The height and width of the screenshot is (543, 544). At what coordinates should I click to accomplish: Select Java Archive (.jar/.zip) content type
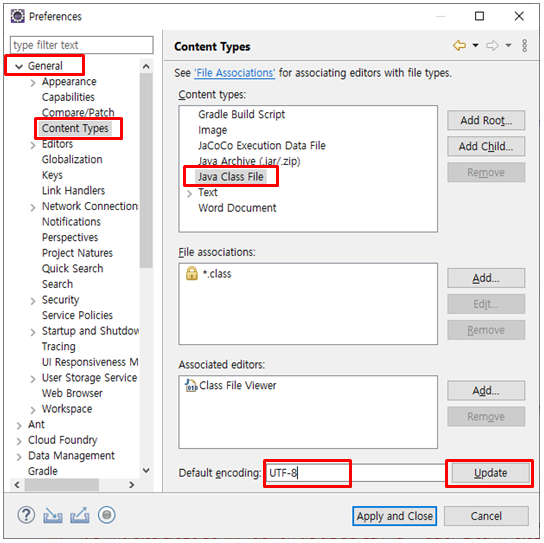click(x=249, y=161)
